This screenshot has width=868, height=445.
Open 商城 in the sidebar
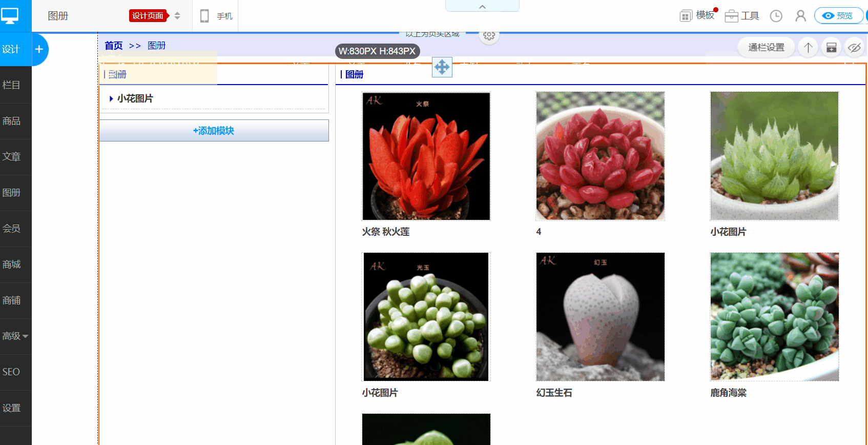click(x=11, y=265)
